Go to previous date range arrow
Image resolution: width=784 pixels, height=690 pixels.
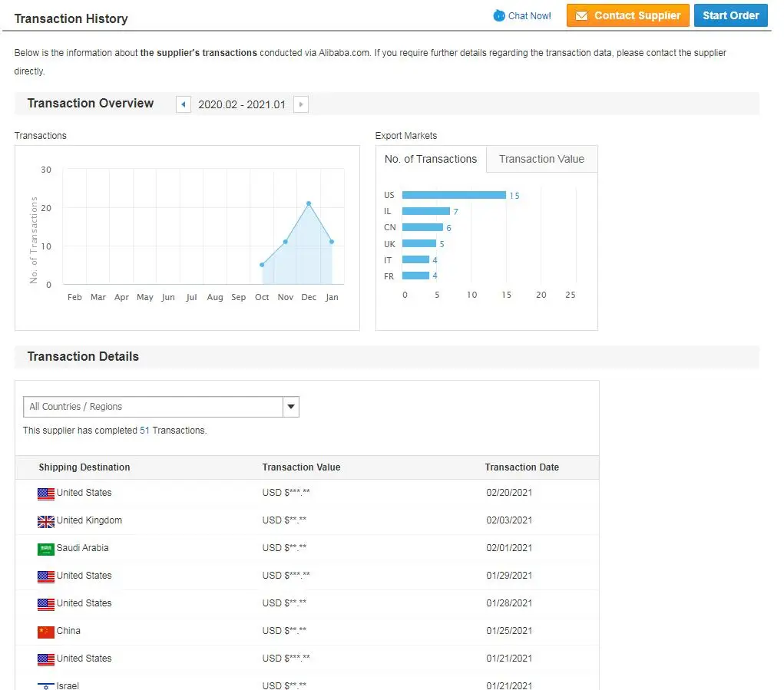[x=184, y=104]
